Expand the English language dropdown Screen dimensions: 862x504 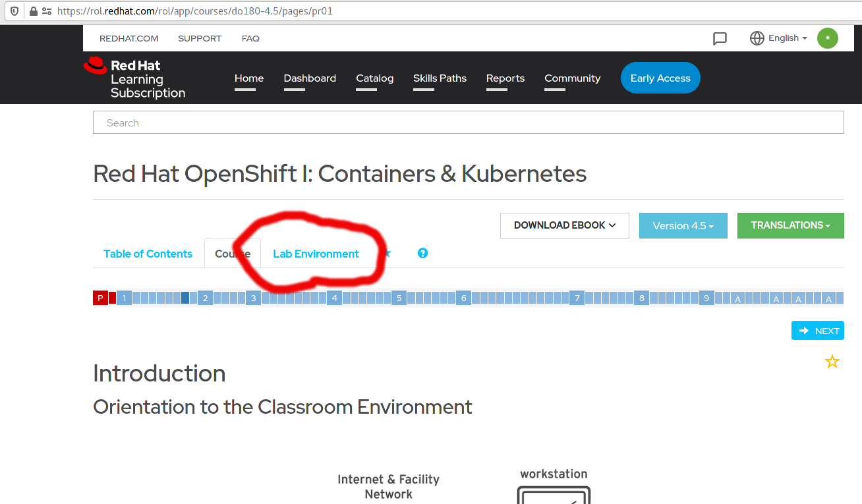(x=784, y=38)
